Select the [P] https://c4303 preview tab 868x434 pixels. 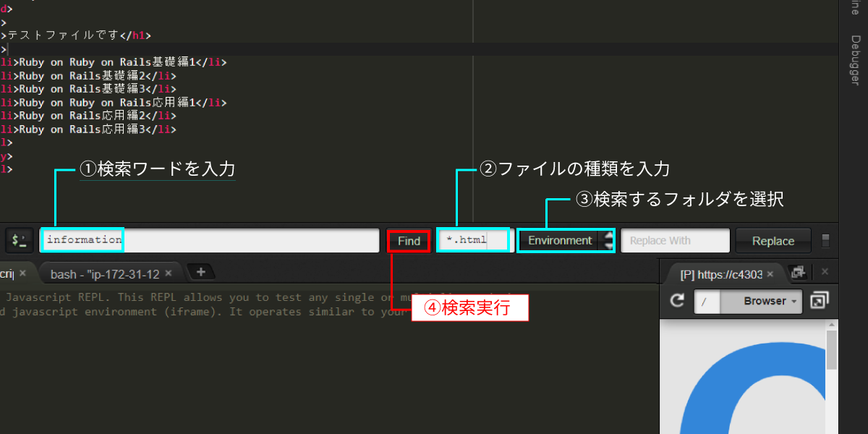point(720,274)
